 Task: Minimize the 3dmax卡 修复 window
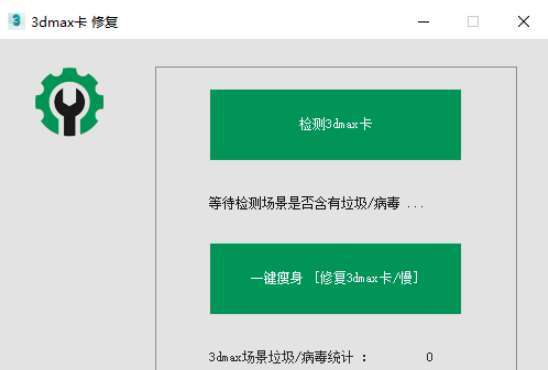point(423,22)
